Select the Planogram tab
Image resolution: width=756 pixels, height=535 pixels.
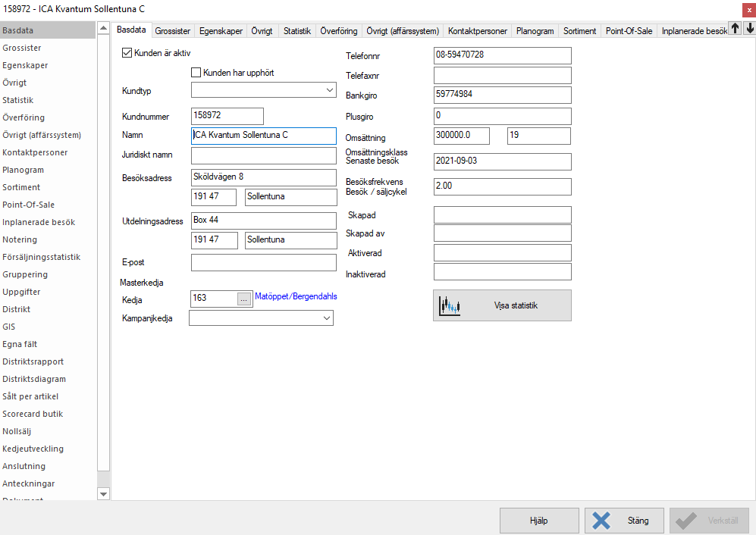535,31
